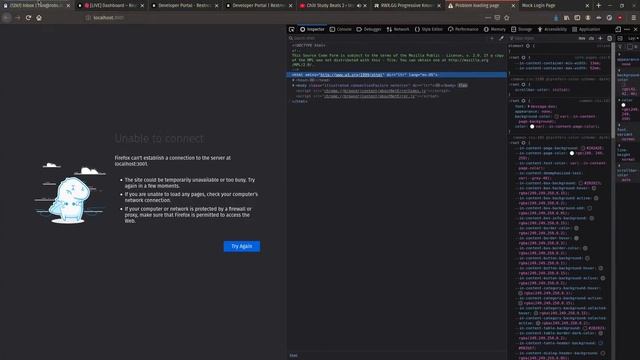The image size is (640, 360).
Task: Click the Filter Styles input
Action: 543,38
